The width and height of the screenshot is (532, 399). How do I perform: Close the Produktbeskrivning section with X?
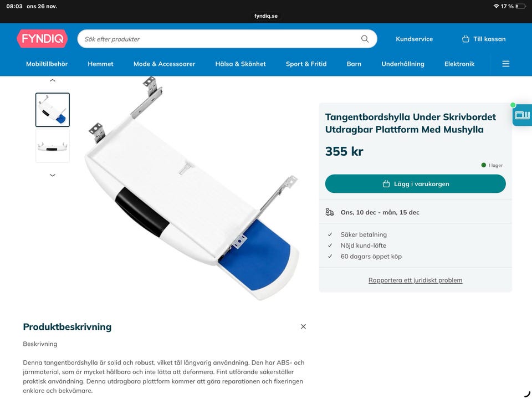[x=303, y=326]
